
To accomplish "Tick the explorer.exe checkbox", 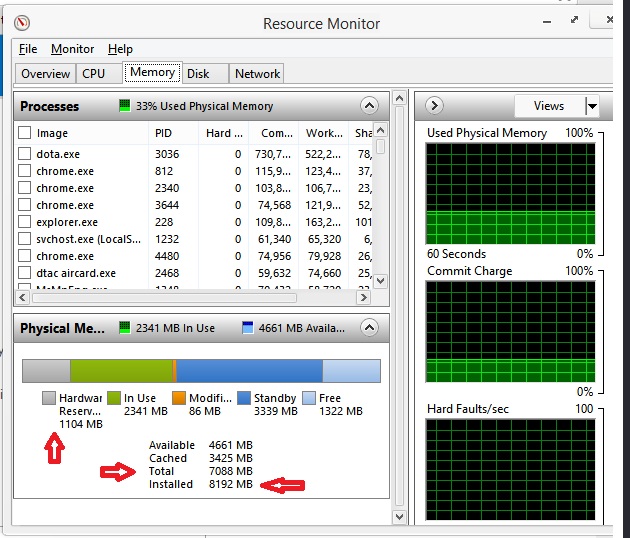I will (25, 221).
